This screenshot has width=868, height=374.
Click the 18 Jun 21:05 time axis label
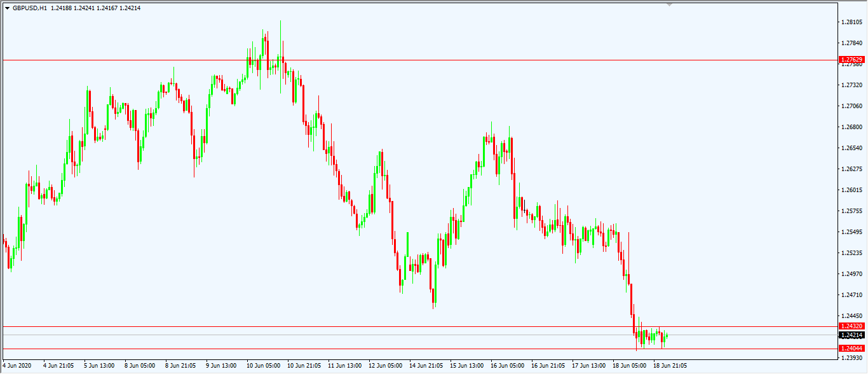point(670,366)
